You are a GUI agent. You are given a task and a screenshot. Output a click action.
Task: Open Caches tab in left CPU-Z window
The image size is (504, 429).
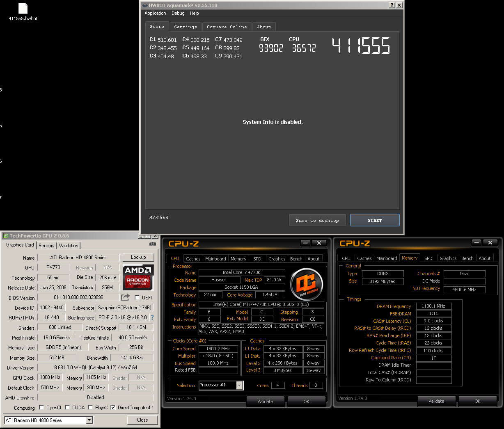click(193, 259)
